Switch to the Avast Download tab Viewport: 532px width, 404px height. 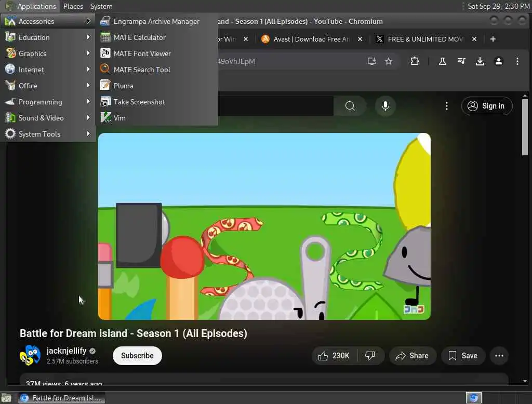click(311, 39)
